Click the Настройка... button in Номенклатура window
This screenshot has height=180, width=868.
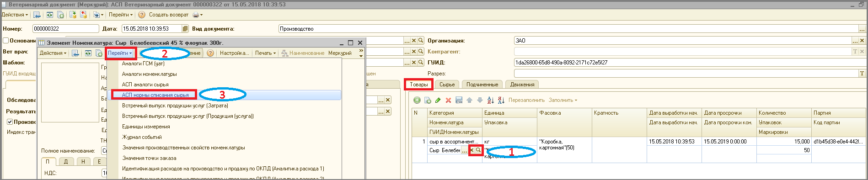pyautogui.click(x=234, y=53)
